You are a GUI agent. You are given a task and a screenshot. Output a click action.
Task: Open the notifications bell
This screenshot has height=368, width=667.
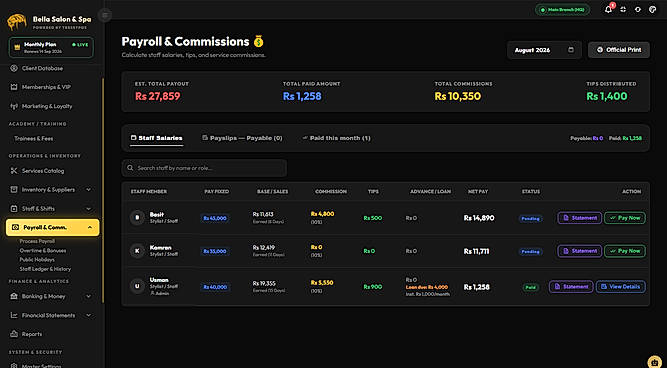click(608, 10)
